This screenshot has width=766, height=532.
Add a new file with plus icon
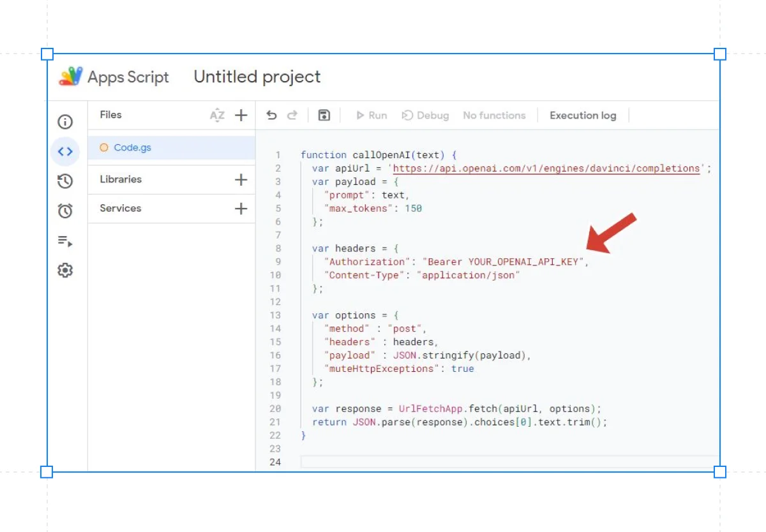241,115
